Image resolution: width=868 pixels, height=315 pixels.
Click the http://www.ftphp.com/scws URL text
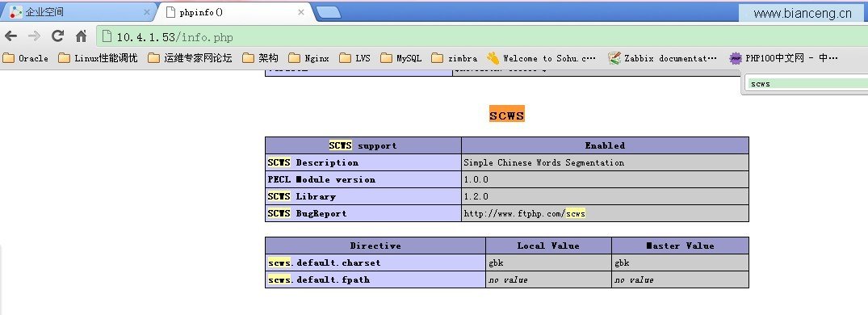pos(524,214)
